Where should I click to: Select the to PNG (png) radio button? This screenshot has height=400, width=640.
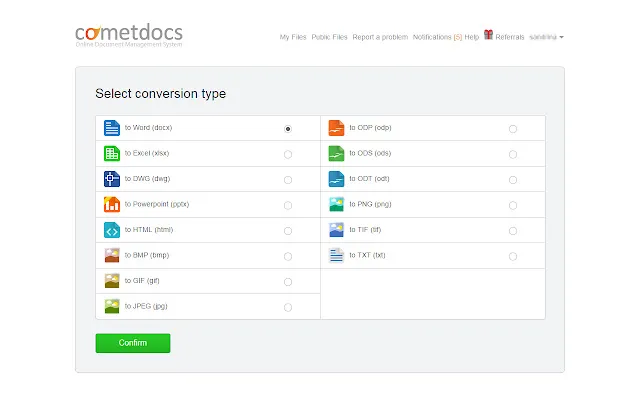(513, 205)
